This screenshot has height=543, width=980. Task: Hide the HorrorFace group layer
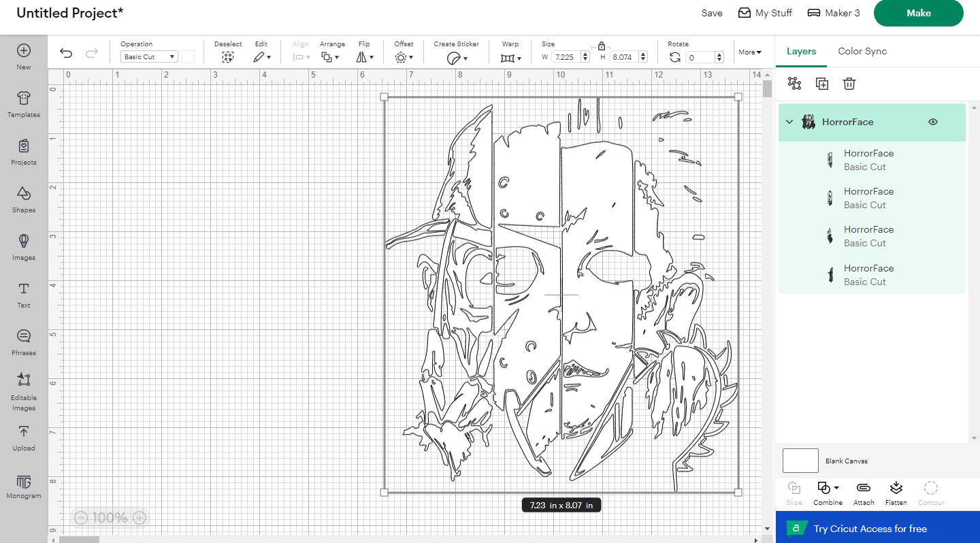tap(933, 122)
